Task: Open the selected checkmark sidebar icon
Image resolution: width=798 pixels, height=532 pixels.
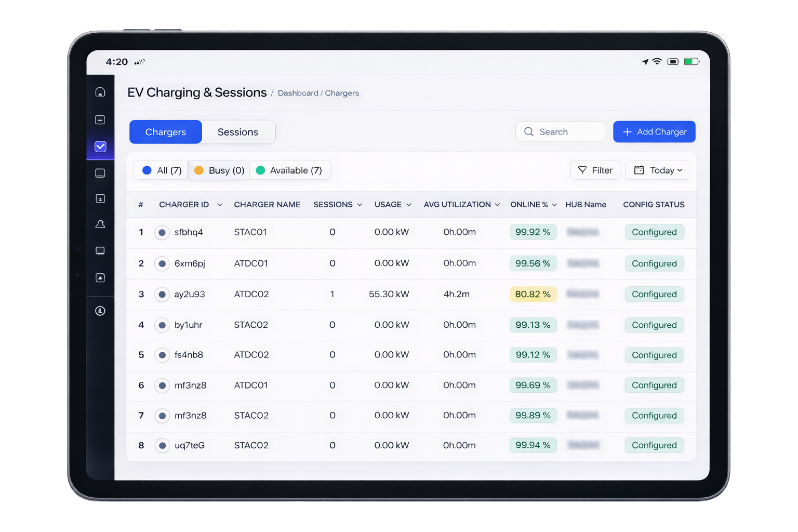Action: tap(100, 147)
